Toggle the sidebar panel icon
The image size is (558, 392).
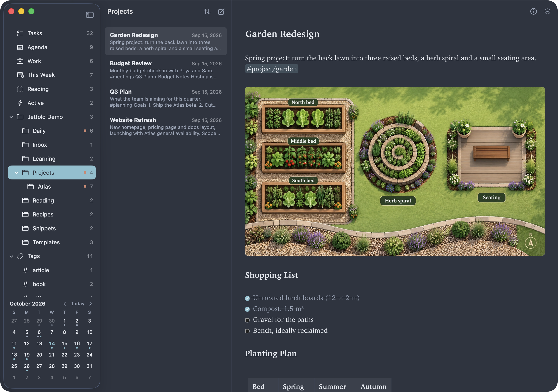[90, 15]
